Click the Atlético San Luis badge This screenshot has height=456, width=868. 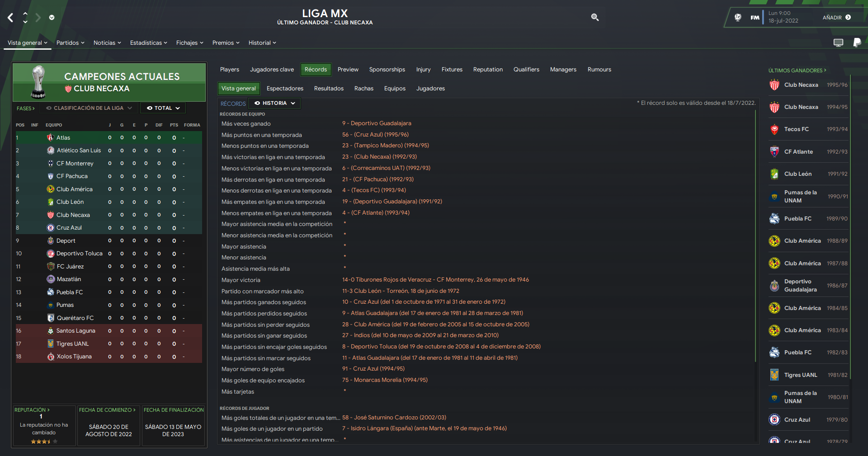pyautogui.click(x=51, y=150)
